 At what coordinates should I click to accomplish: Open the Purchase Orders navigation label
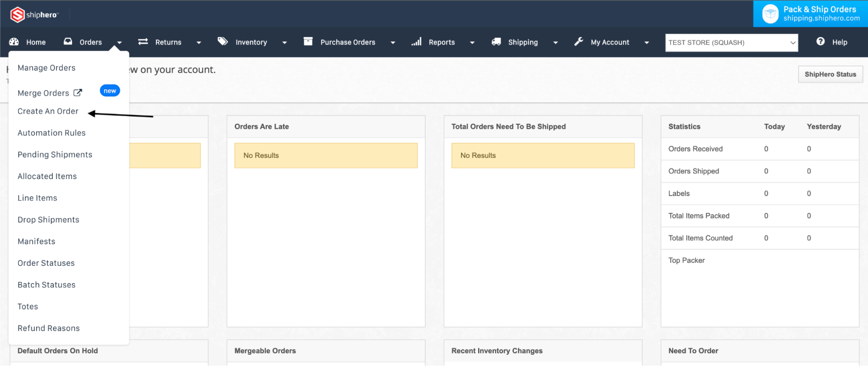[348, 42]
